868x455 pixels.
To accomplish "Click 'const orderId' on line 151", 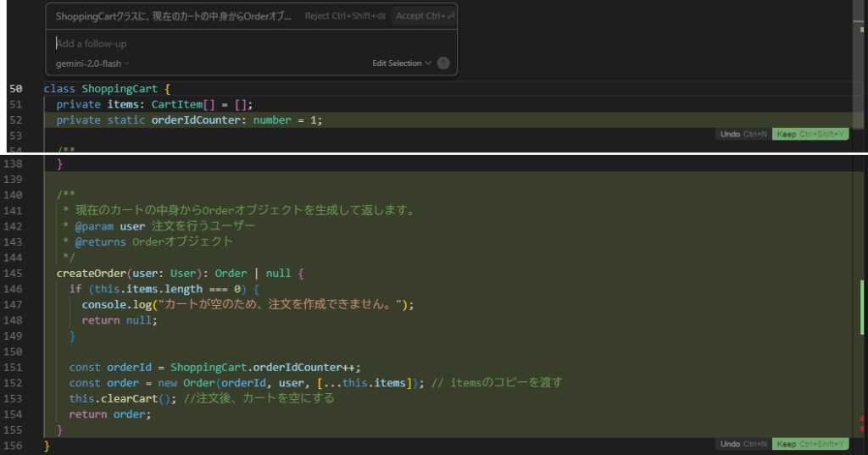I will click(110, 368).
